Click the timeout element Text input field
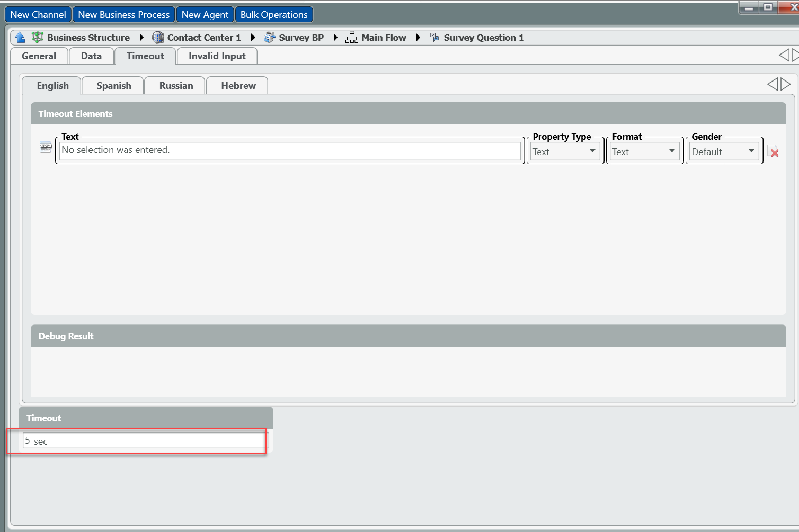Viewport: 799px width, 532px height. [289, 150]
